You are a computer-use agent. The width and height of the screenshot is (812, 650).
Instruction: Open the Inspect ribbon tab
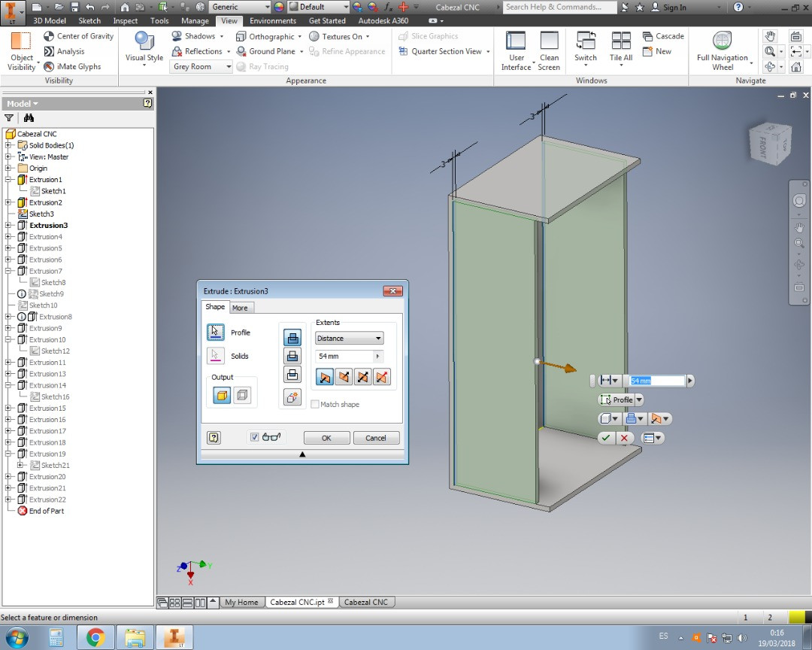point(126,21)
